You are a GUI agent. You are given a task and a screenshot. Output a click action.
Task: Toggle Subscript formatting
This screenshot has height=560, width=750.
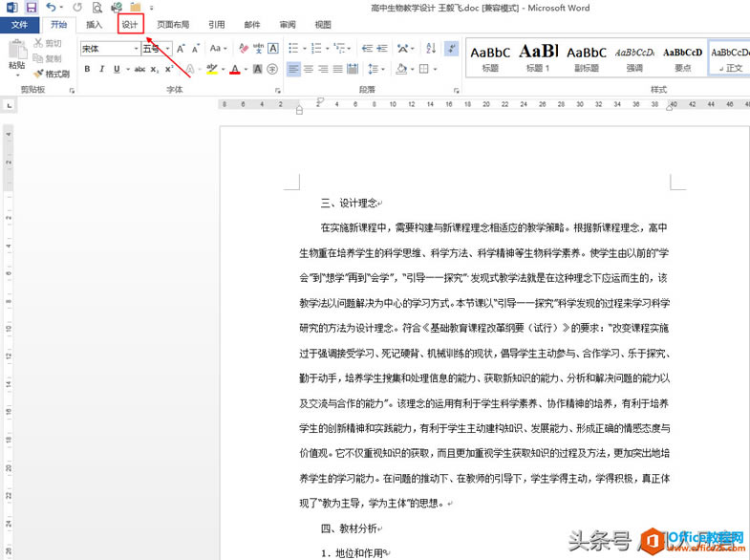click(154, 70)
